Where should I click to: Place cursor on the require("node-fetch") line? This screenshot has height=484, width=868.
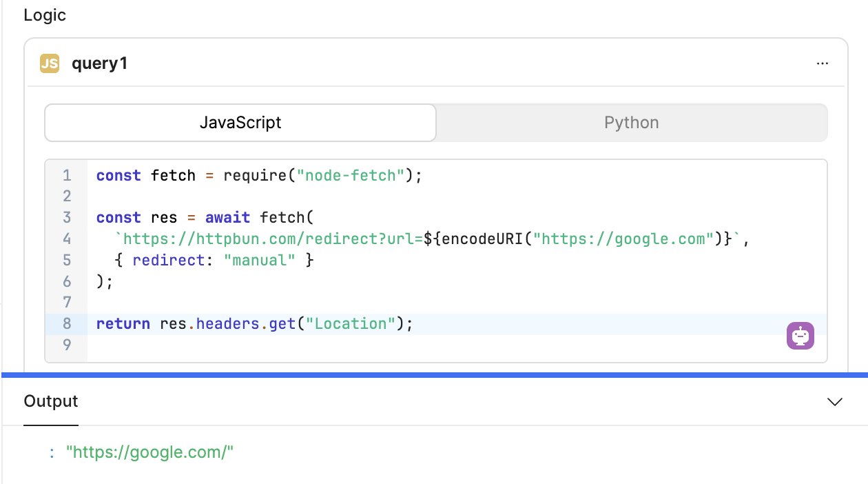tap(259, 176)
